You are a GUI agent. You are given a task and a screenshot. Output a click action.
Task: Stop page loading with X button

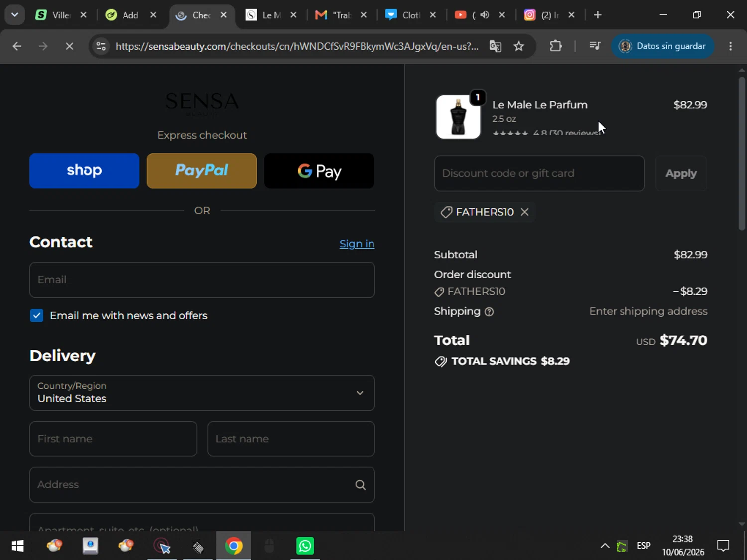(69, 46)
